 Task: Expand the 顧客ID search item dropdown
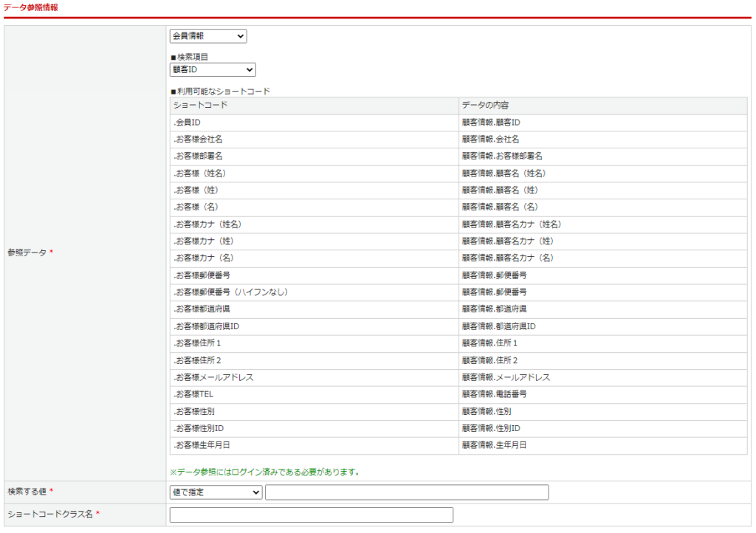tap(213, 70)
